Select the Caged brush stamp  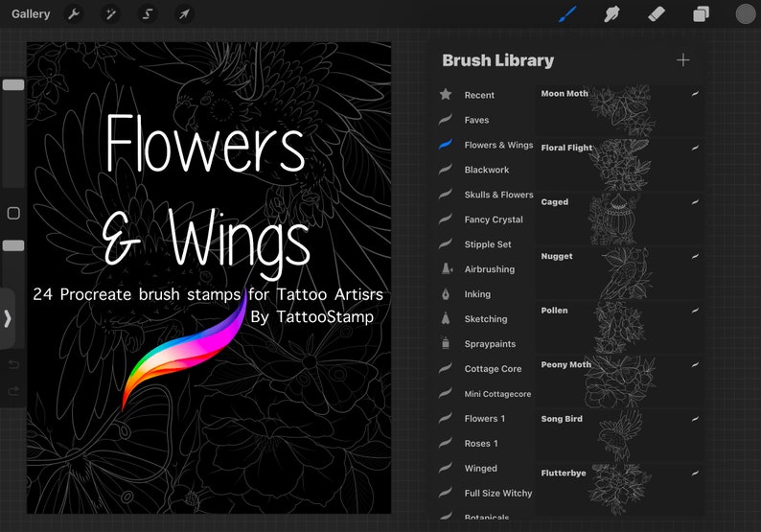619,220
